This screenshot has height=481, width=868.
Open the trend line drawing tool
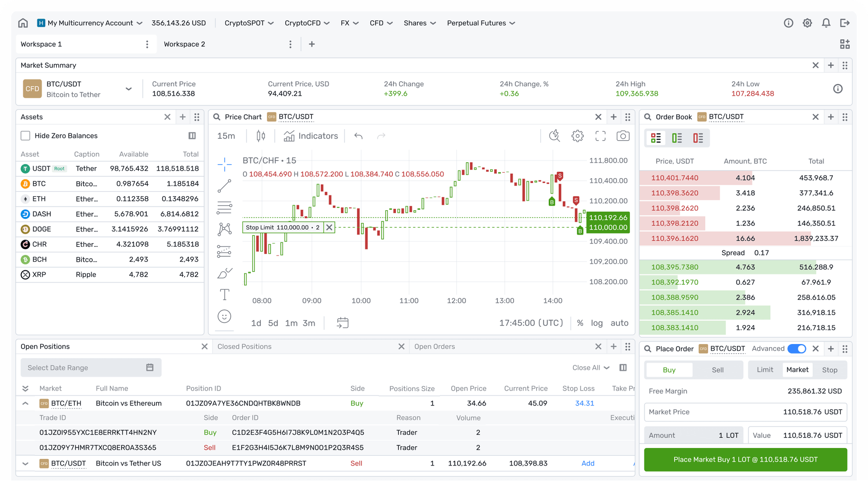[x=224, y=186]
